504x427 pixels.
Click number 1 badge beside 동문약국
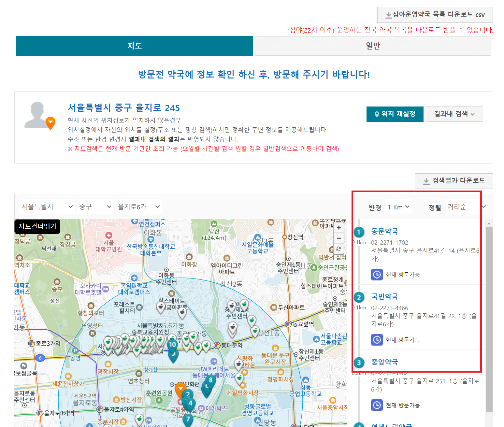pos(359,232)
